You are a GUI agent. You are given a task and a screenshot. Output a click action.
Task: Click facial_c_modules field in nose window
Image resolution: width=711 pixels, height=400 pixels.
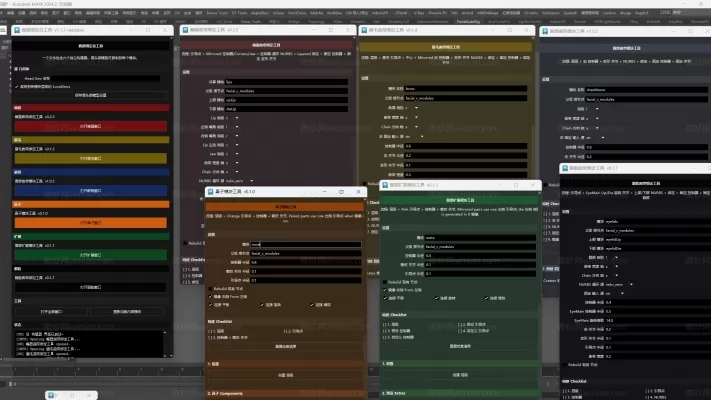pyautogui.click(x=306, y=253)
